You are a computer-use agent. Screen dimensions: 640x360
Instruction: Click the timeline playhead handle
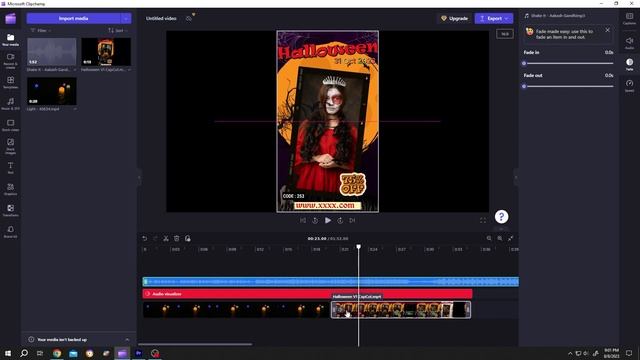click(358, 247)
